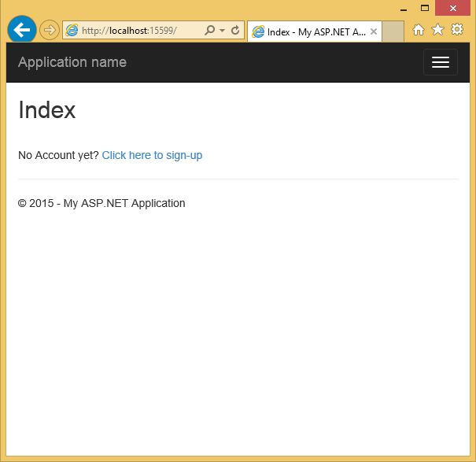
Task: Open the address bar autocomplete dropdown arrow
Action: pyautogui.click(x=222, y=31)
